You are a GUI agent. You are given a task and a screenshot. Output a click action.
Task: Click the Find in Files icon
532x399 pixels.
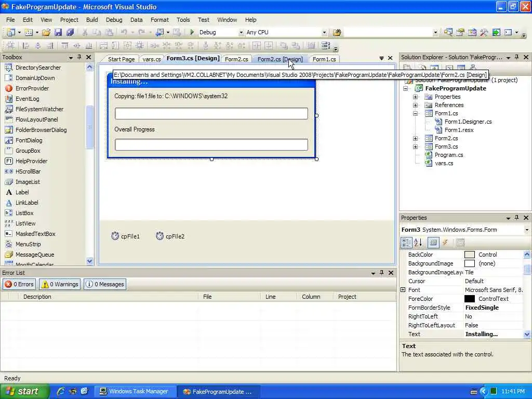tap(337, 32)
